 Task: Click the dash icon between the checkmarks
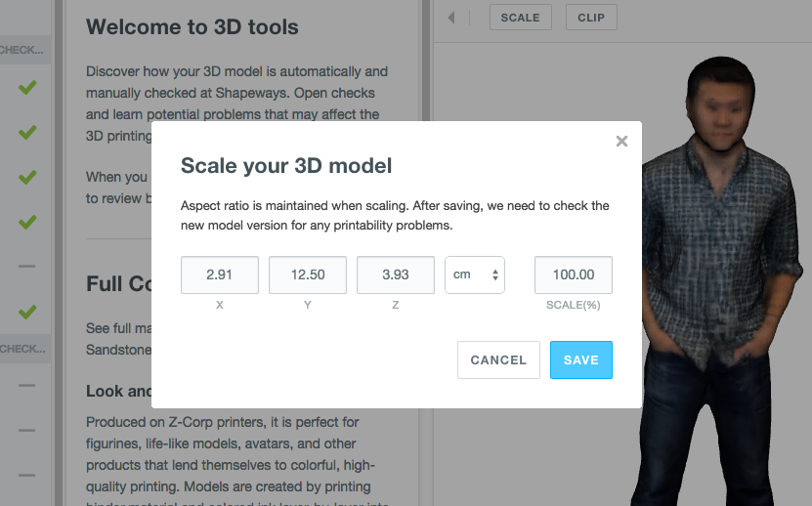click(x=27, y=267)
